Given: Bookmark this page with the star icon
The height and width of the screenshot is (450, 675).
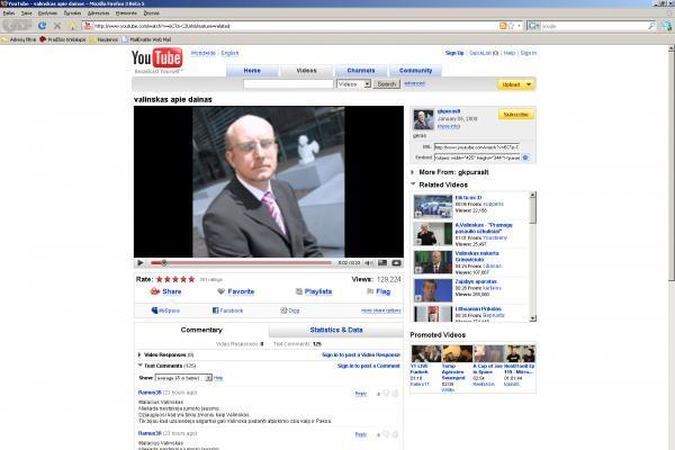Looking at the screenshot, I should tap(511, 26).
